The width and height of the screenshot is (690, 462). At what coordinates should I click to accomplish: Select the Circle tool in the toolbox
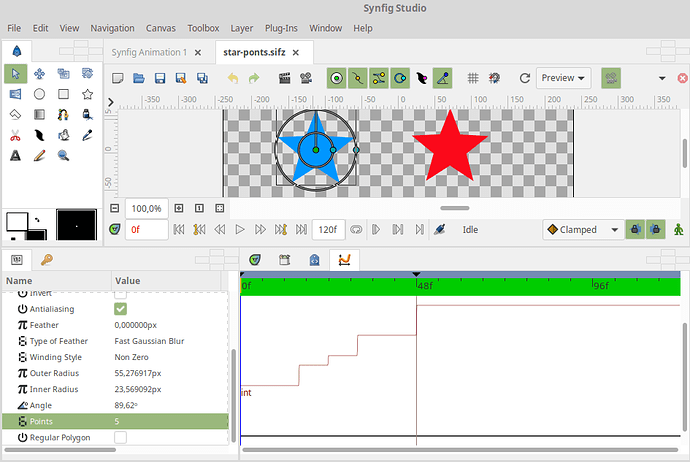point(40,94)
